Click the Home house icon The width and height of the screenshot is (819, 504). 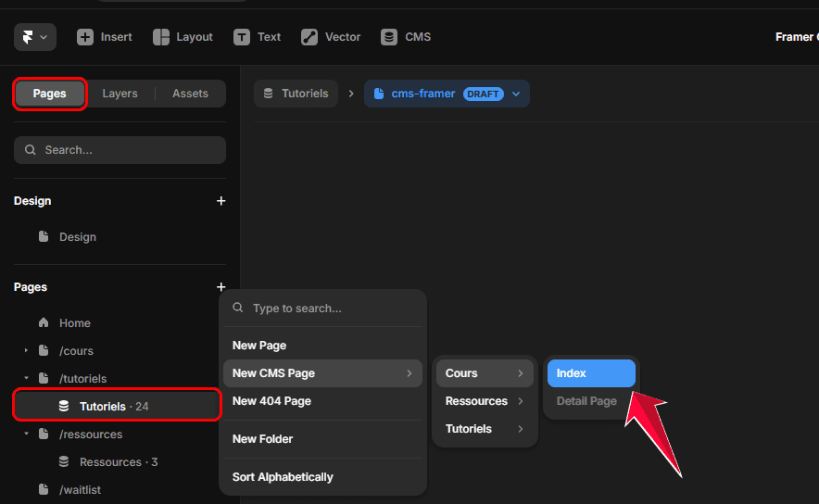point(44,322)
